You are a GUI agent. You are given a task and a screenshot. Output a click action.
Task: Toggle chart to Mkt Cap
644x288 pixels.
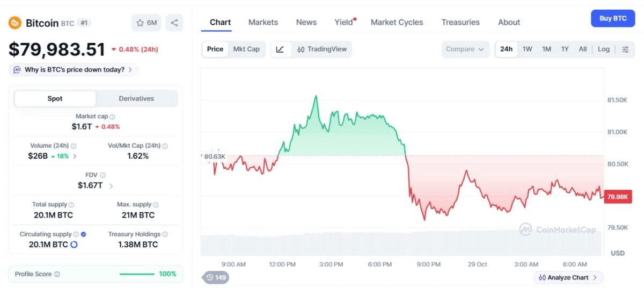pos(246,49)
